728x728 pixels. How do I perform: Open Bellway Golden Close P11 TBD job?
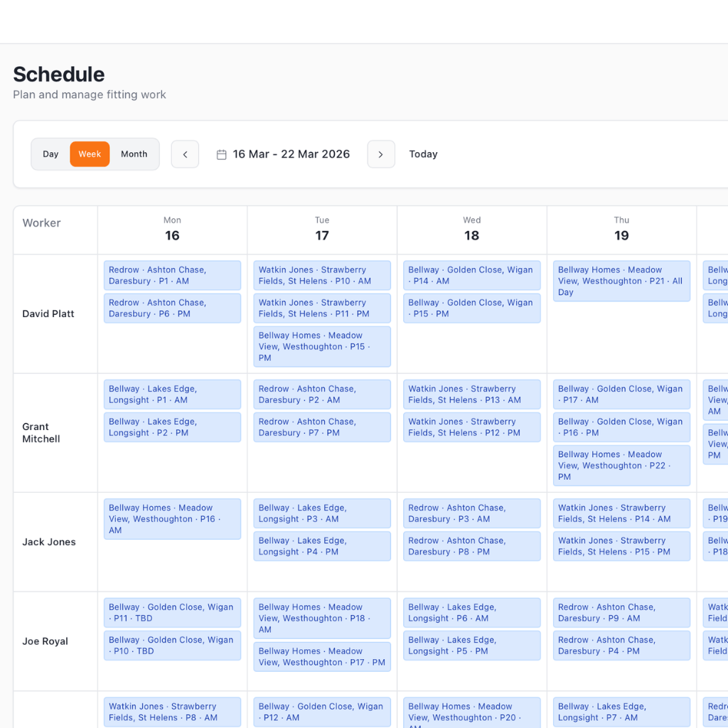(x=172, y=612)
